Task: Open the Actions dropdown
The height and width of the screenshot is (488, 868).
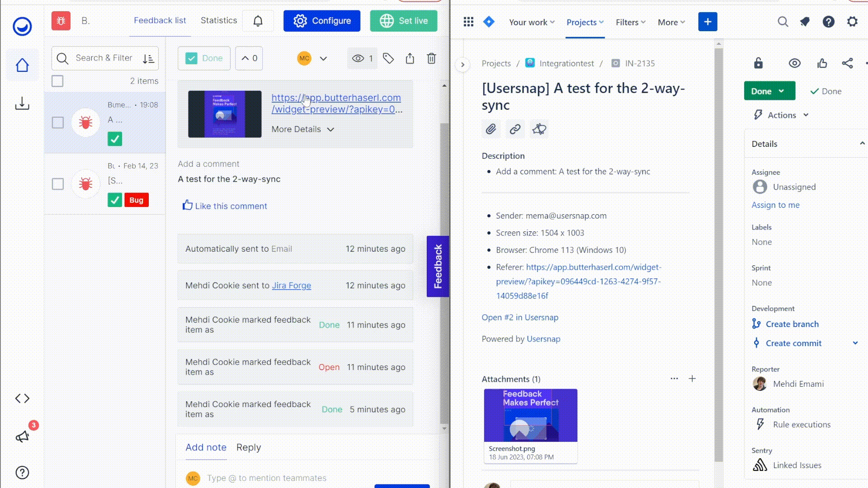Action: (781, 115)
